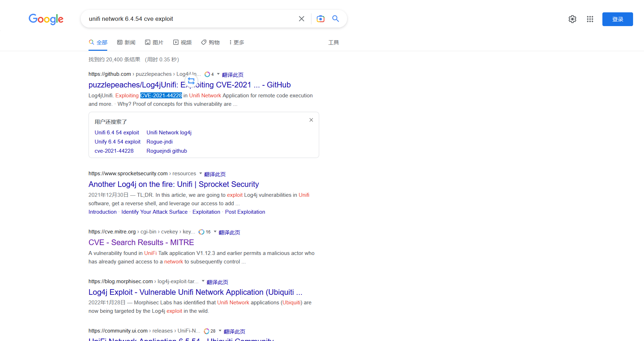Click the circular badge icon beside cve.mitre.org result
644x341 pixels.
pos(201,232)
